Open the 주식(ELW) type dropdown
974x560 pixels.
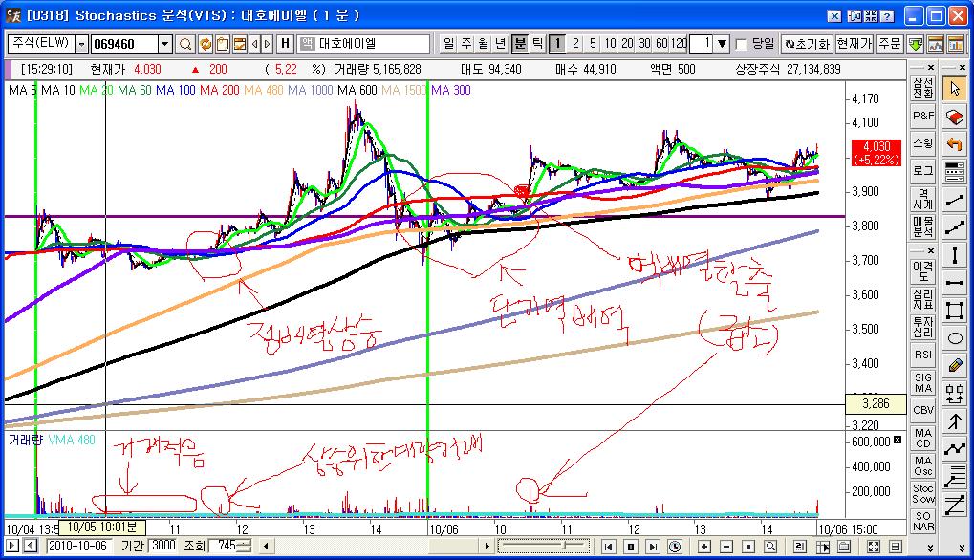click(81, 44)
